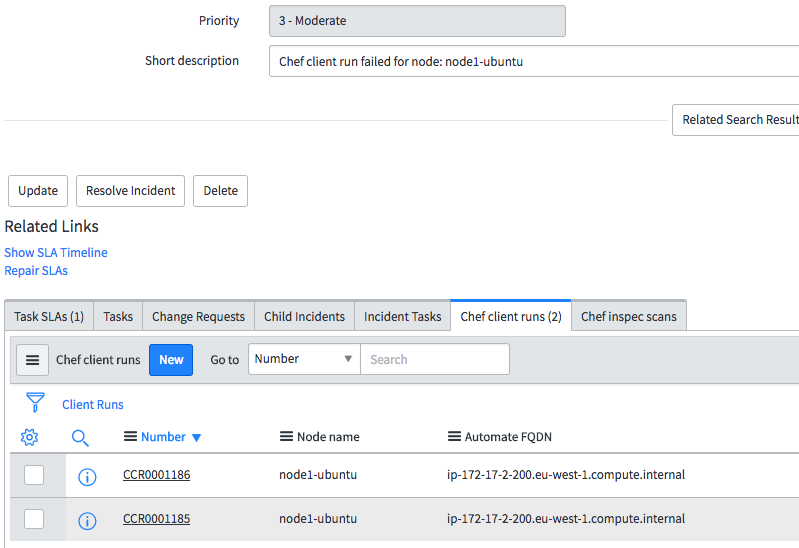Open the Chef client runs list menu icon
This screenshot has height=548, width=799.
coord(32,360)
